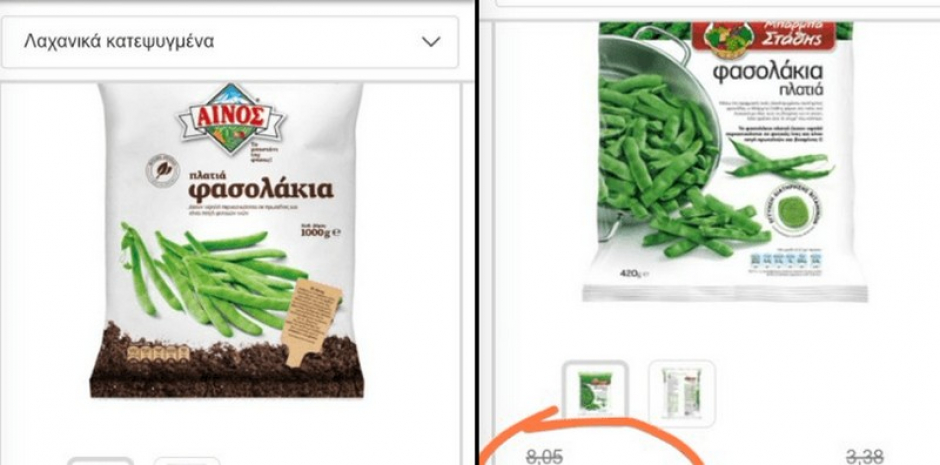Image resolution: width=940 pixels, height=465 pixels.
Task: Expand the Λαχανικά κατεψυγμένα category dropdown
Action: click(x=230, y=41)
